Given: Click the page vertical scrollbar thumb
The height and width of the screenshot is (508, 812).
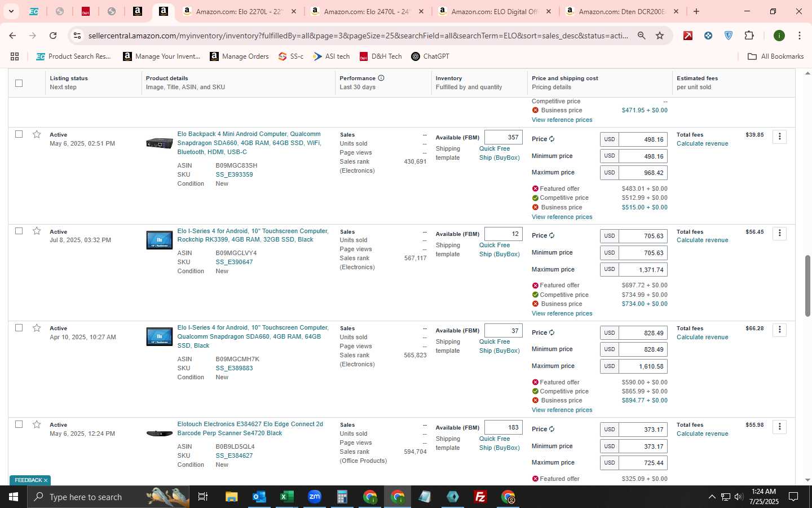Looking at the screenshot, I should [x=807, y=286].
